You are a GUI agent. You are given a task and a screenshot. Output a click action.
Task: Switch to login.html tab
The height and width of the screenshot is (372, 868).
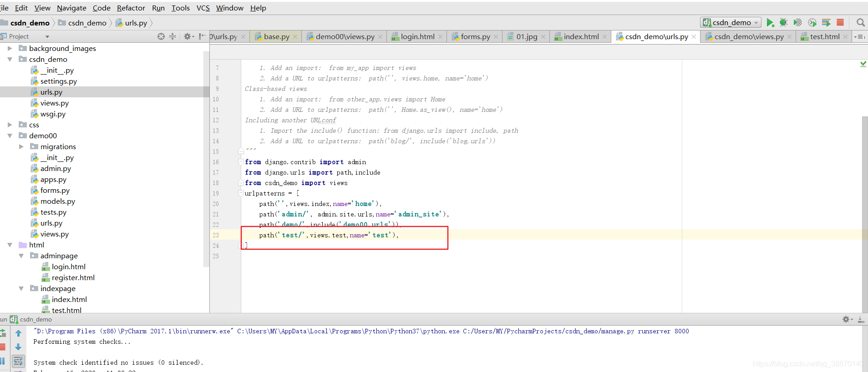(x=417, y=37)
